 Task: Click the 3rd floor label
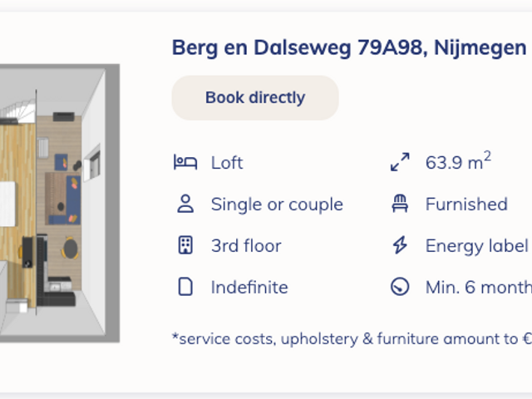(x=246, y=246)
